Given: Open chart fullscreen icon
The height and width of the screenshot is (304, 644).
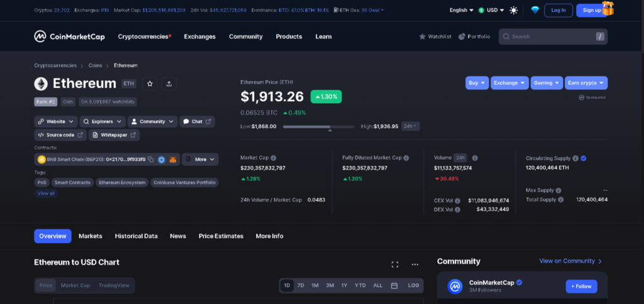Looking at the screenshot, I should [395, 264].
